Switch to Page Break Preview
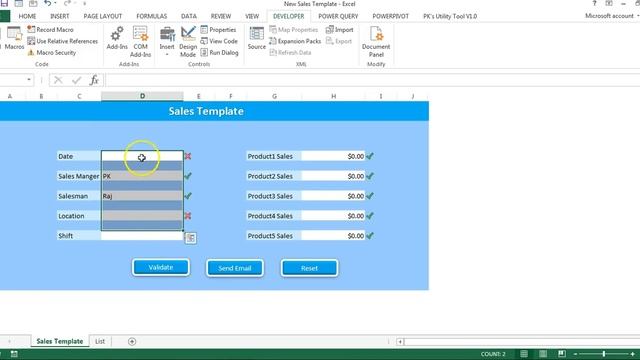This screenshot has height=360, width=640. [562, 353]
